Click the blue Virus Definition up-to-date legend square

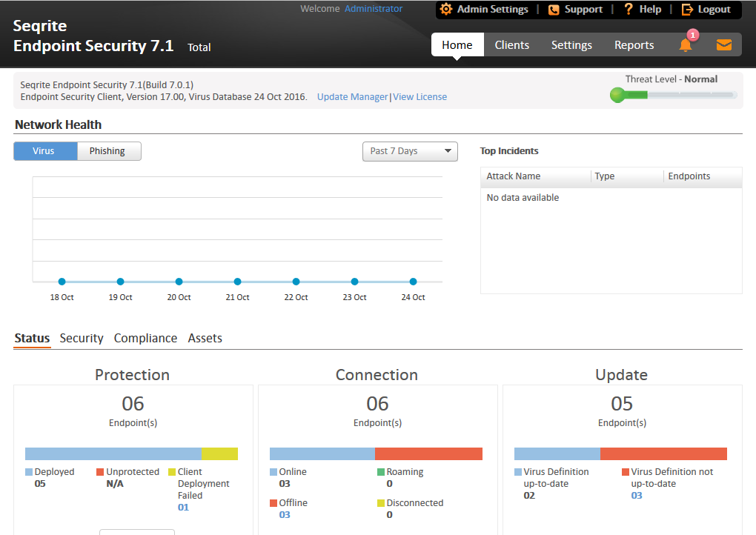(518, 472)
